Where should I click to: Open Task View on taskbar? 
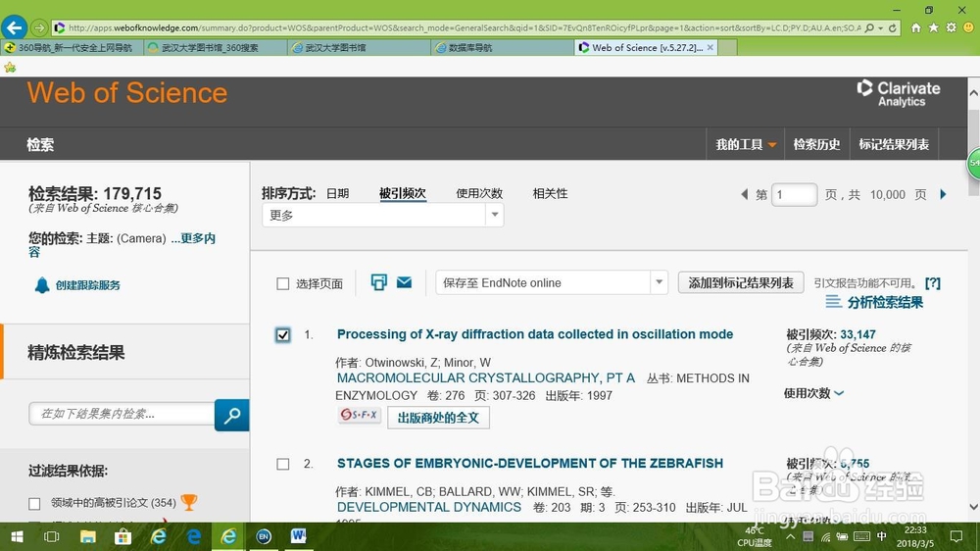(51, 536)
